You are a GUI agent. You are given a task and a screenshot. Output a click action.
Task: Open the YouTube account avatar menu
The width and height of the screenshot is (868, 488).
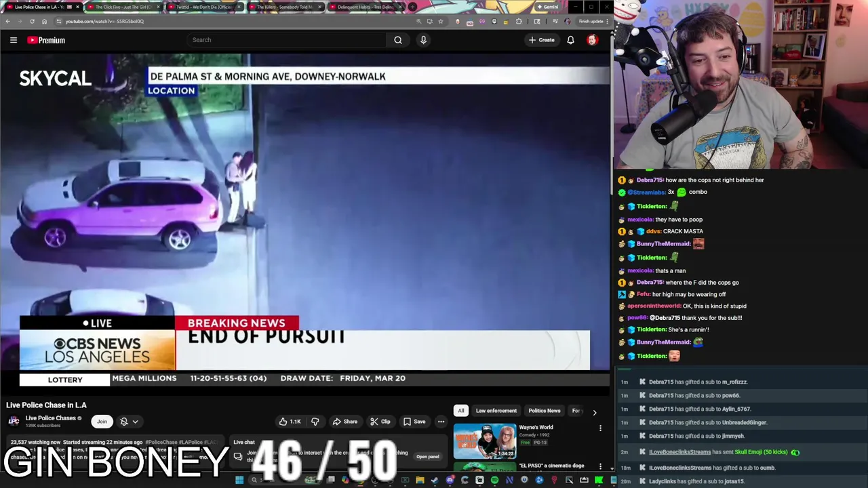point(592,40)
